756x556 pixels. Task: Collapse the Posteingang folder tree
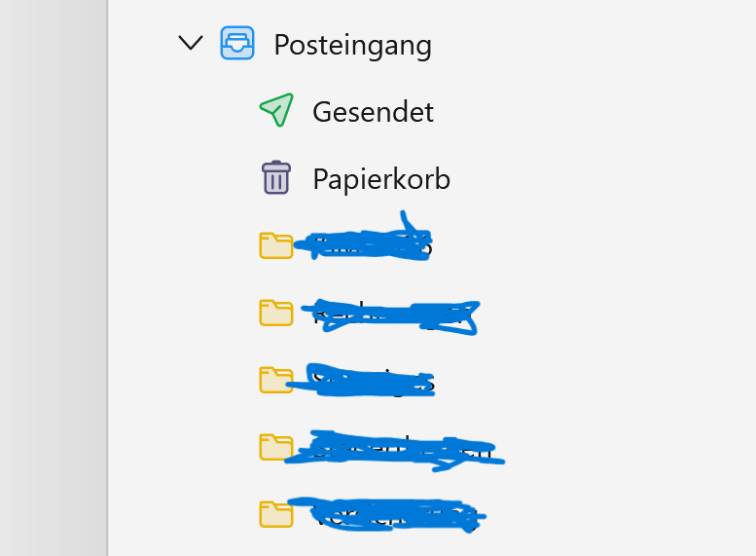pyautogui.click(x=191, y=43)
